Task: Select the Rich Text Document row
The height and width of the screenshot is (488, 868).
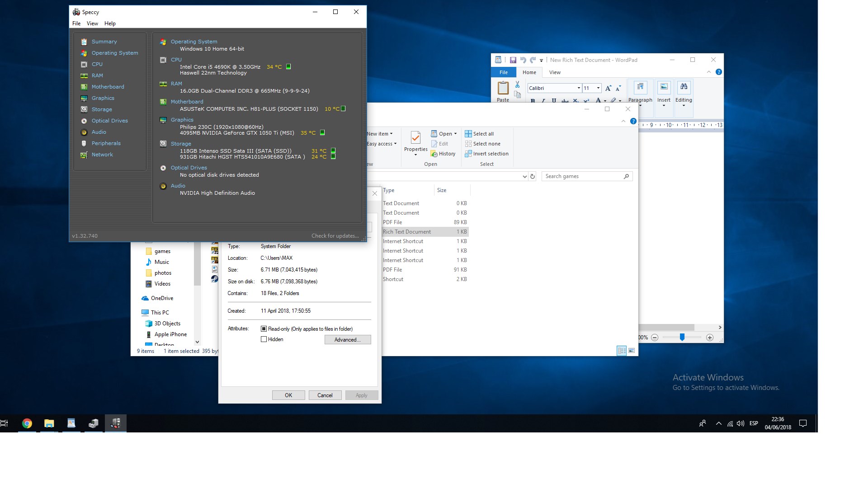Action: [x=425, y=232]
